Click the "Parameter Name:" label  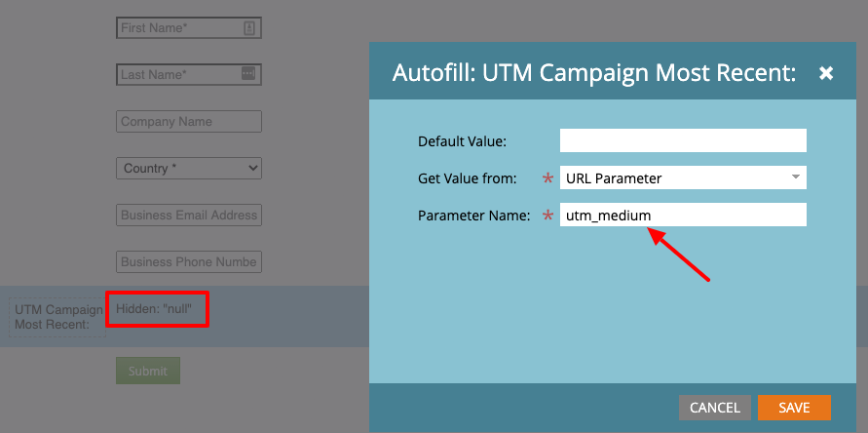[473, 216]
